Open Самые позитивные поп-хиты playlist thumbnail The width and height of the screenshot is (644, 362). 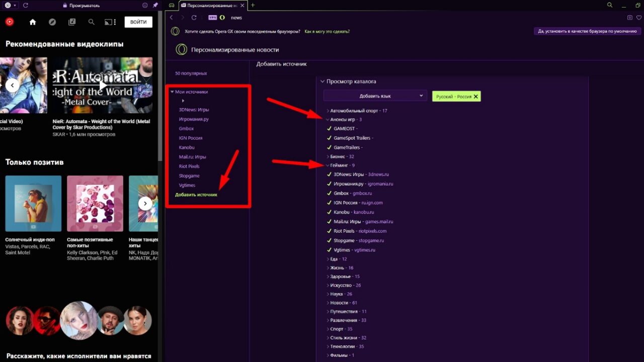(95, 203)
